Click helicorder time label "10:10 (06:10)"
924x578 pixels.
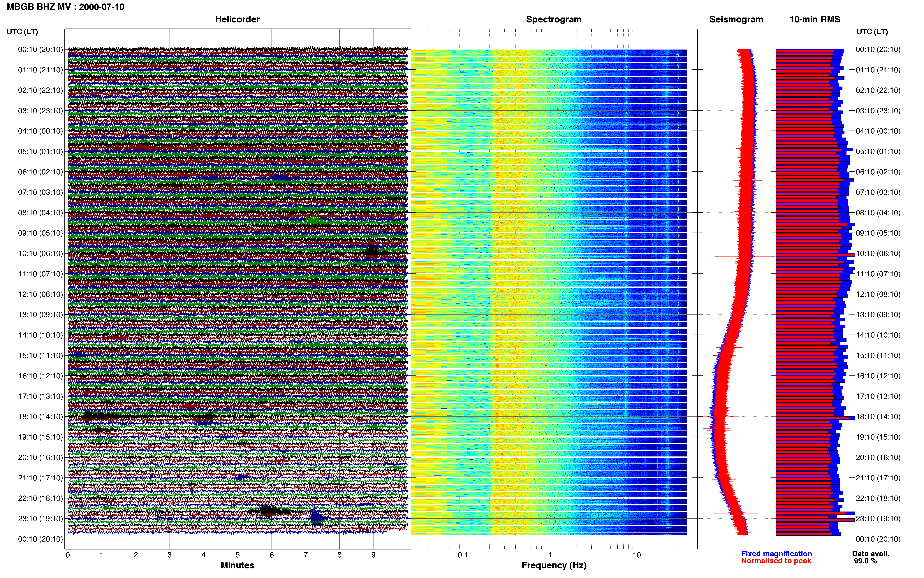pos(41,253)
